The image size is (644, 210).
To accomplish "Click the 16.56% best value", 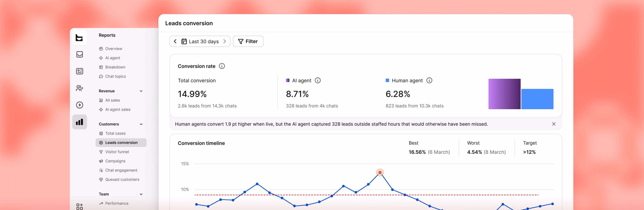I will (417, 152).
